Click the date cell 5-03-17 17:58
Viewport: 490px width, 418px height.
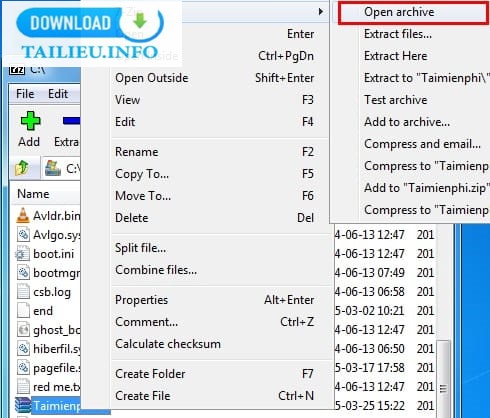click(369, 368)
